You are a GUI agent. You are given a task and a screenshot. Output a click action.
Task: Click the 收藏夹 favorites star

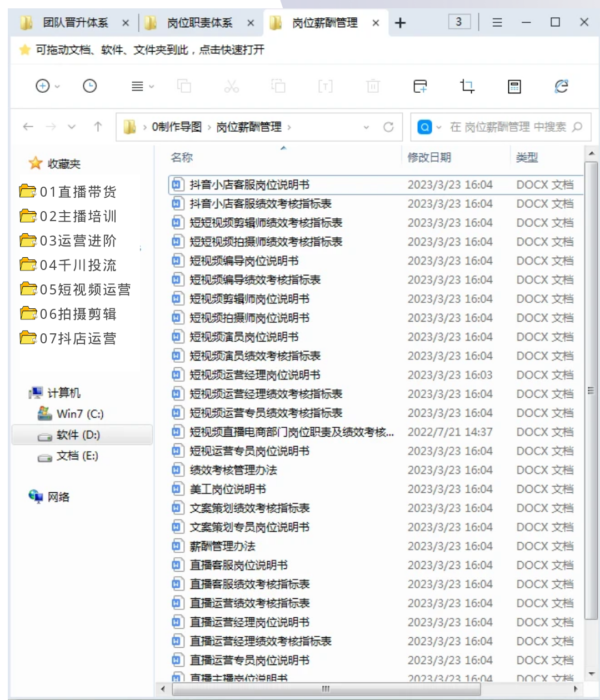(36, 163)
